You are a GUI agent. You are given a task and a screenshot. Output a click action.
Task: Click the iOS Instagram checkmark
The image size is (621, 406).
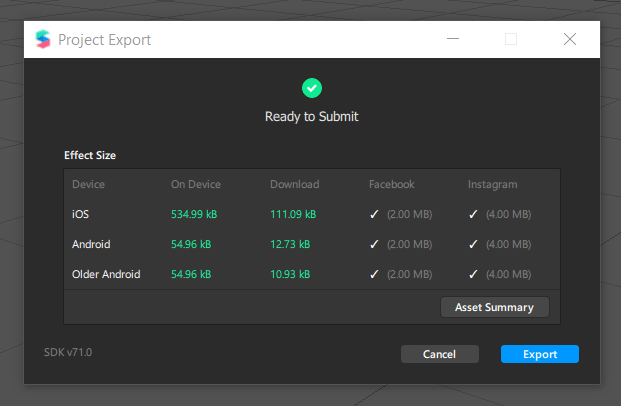(x=473, y=214)
